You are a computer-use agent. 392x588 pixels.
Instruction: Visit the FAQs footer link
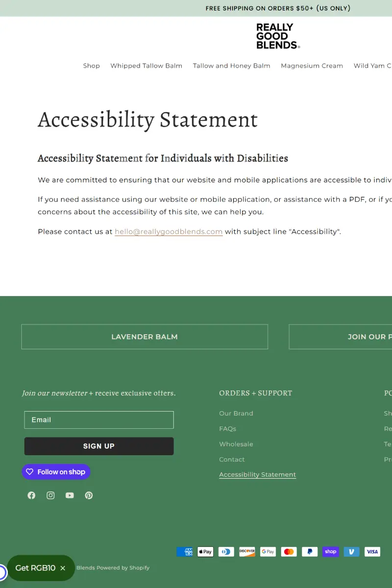coord(227,429)
